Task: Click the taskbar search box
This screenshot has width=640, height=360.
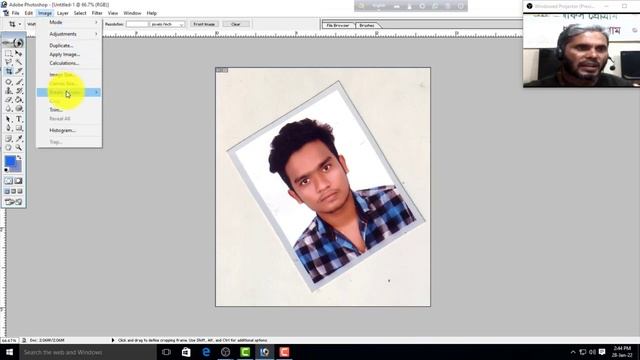Action: [x=88, y=352]
